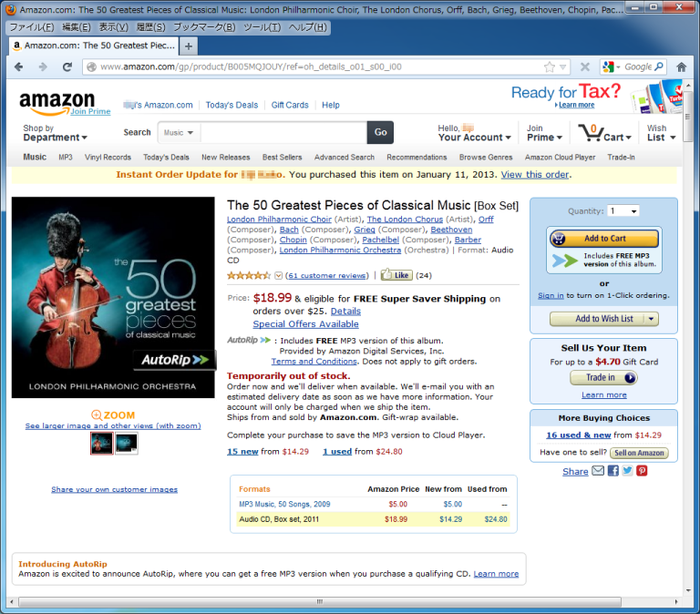
Task: Expand the Music search category dropdown
Action: (x=179, y=132)
